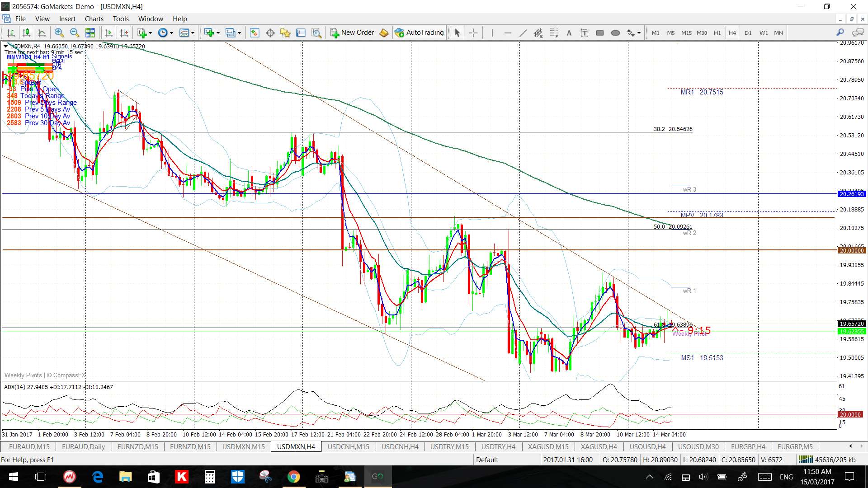Select the Fibonacci retracement tool
868x488 pixels.
point(554,33)
